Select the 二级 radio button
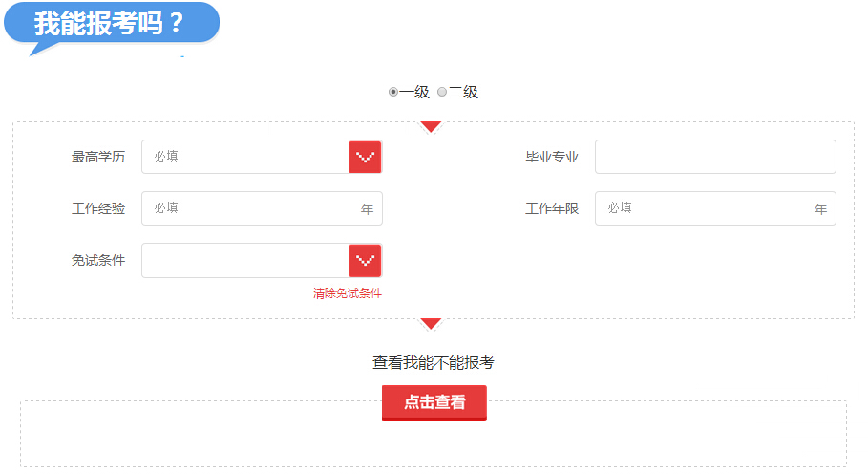 [442, 92]
